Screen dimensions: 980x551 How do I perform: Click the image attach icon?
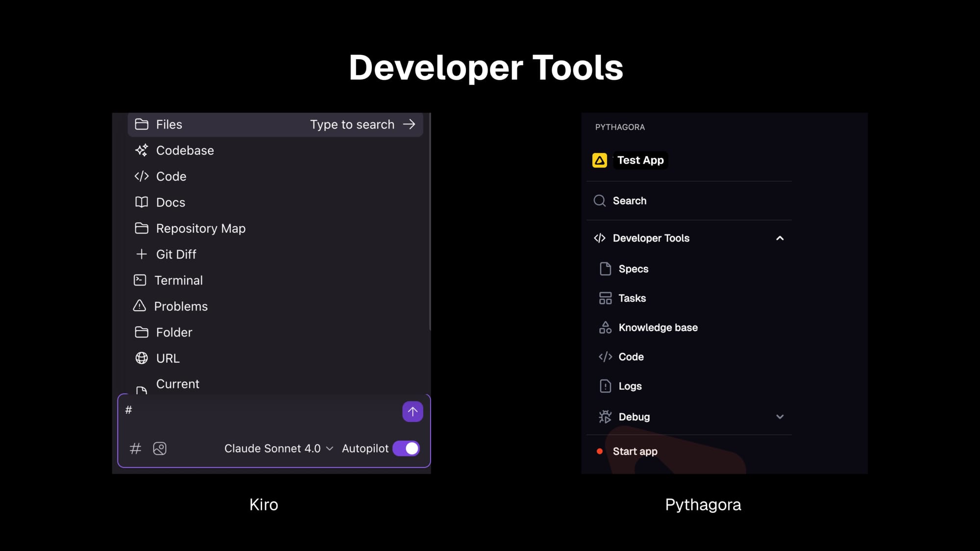[160, 448]
